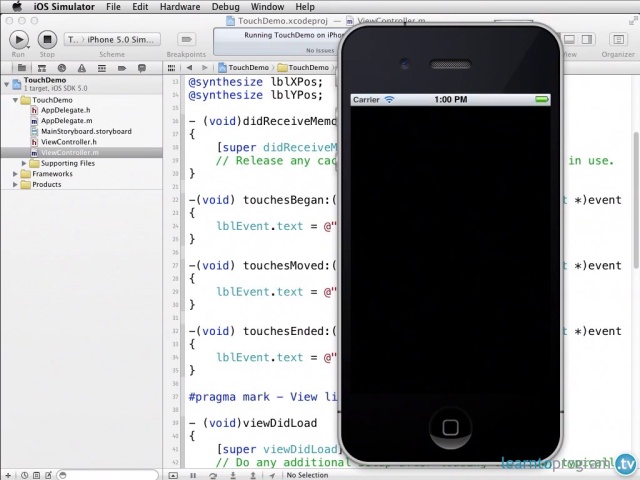Click the touchesBegan method name in code

click(x=286, y=200)
